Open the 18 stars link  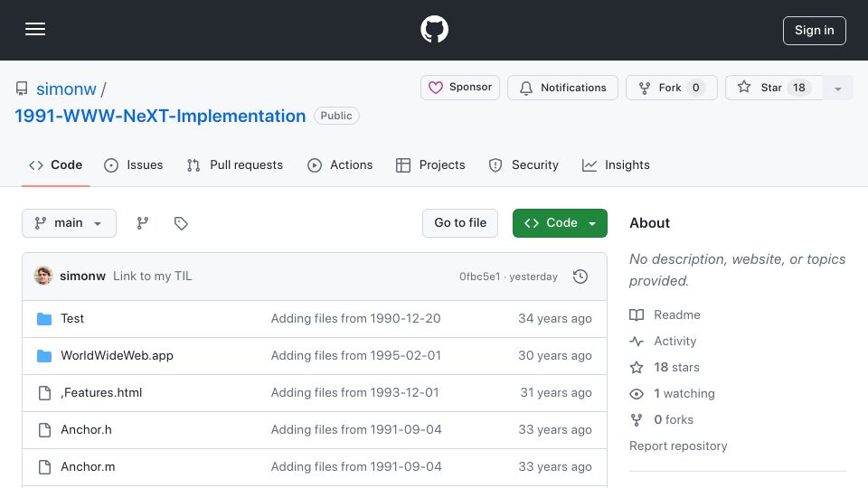676,368
